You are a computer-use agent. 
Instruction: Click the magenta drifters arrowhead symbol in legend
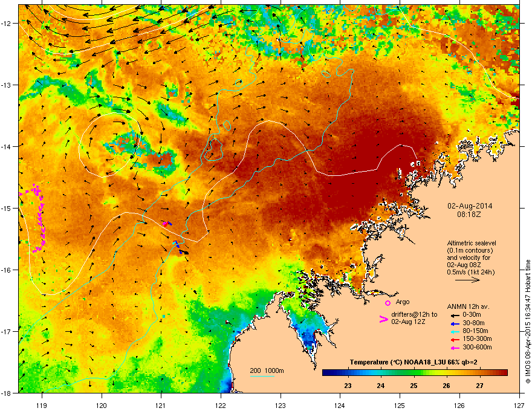(x=383, y=319)
